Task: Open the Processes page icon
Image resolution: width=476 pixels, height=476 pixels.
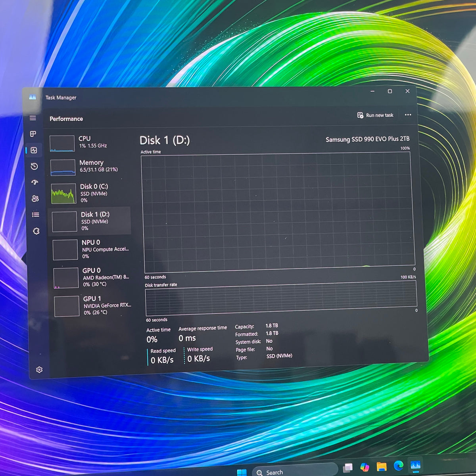Action: point(33,134)
